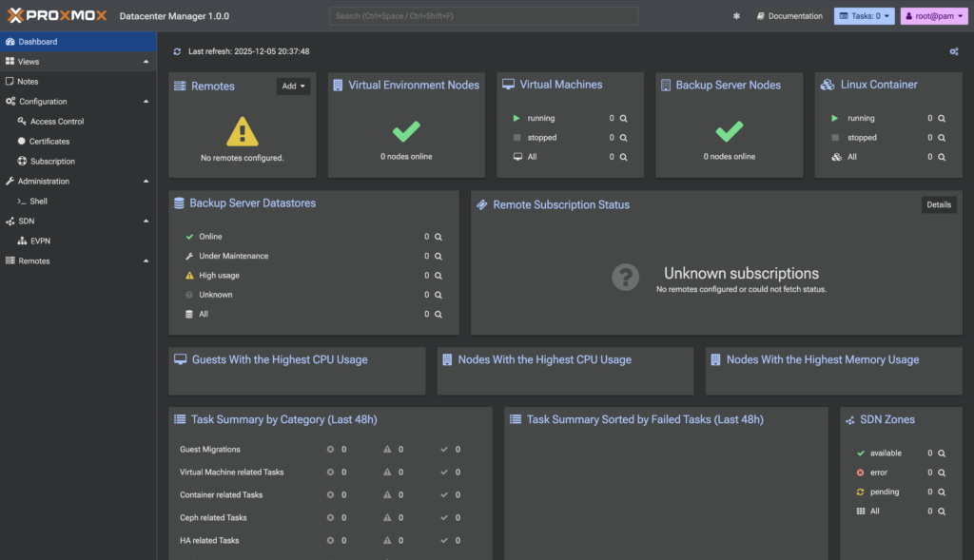Click the theme switch icon in header
The width and height of the screenshot is (974, 560).
click(x=736, y=16)
